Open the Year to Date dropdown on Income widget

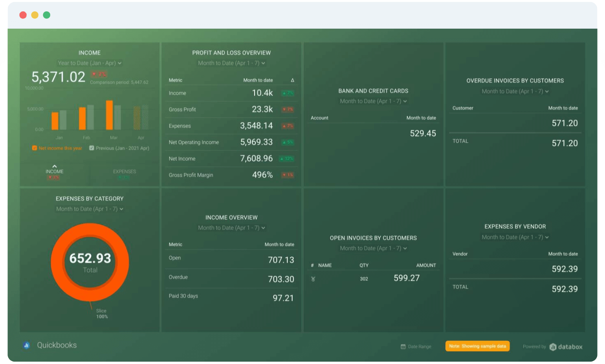click(90, 63)
